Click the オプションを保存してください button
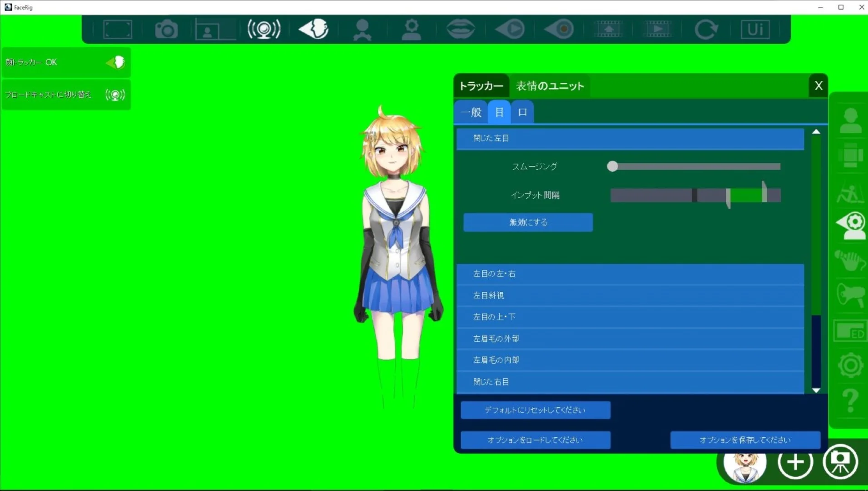This screenshot has width=868, height=491. coord(744,440)
